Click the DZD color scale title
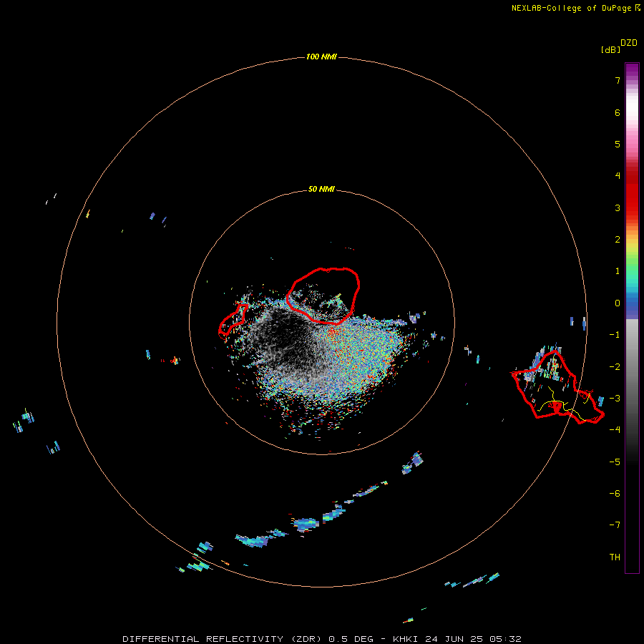Image resolution: width=644 pixels, height=644 pixels. [629, 43]
